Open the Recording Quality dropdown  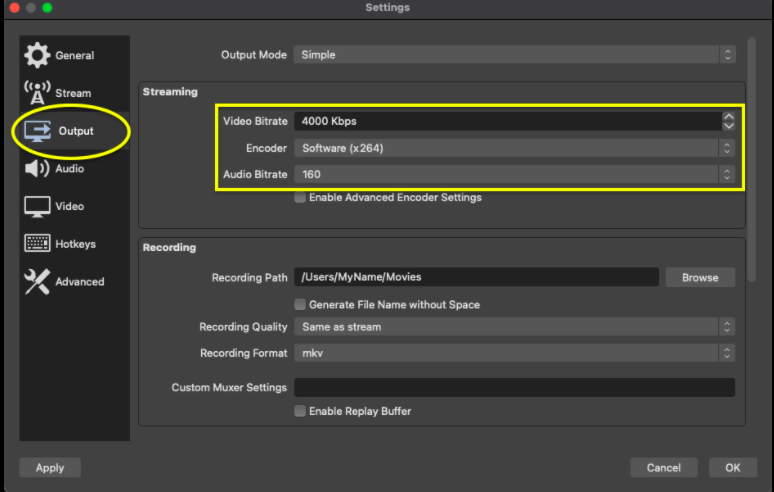pyautogui.click(x=514, y=327)
